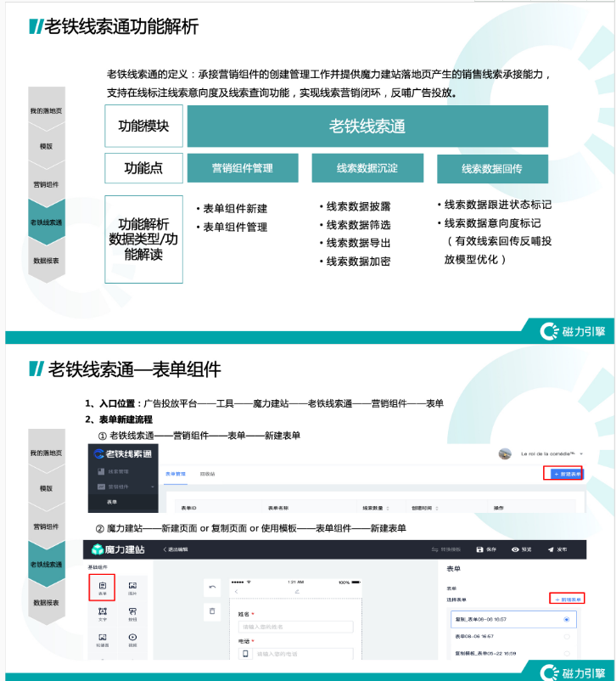
Task: Click the 保存 save disk icon
Action: 479,550
